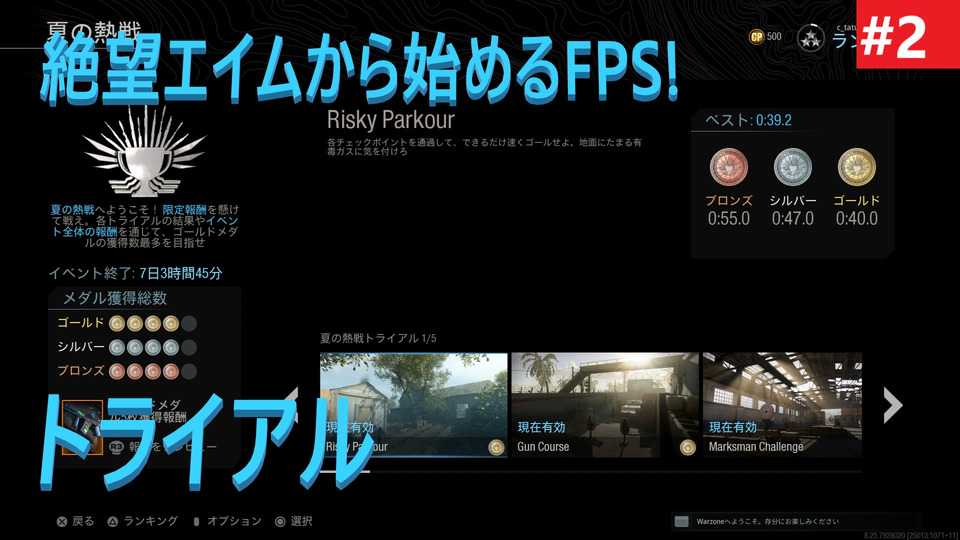Click the silver medal icon for 0:47.0

(793, 167)
